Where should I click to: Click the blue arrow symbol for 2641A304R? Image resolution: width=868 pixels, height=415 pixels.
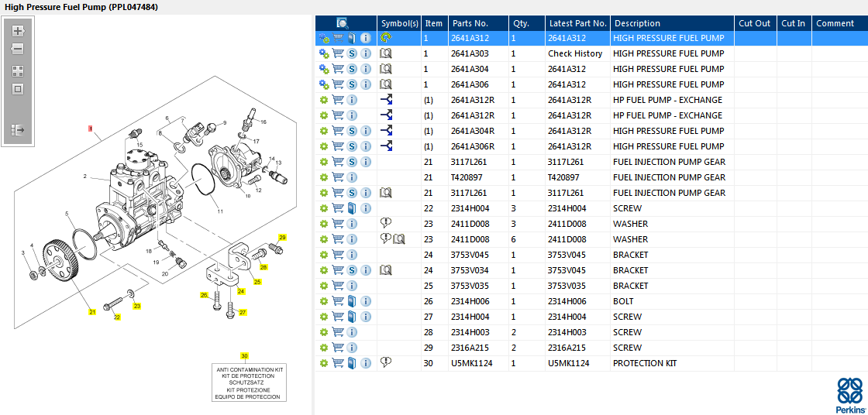(387, 131)
